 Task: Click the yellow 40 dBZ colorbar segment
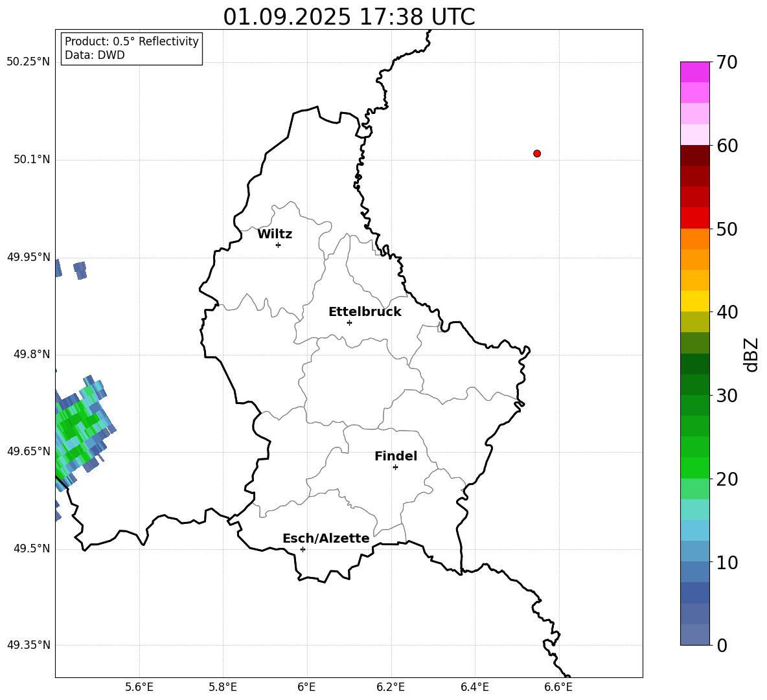(694, 301)
